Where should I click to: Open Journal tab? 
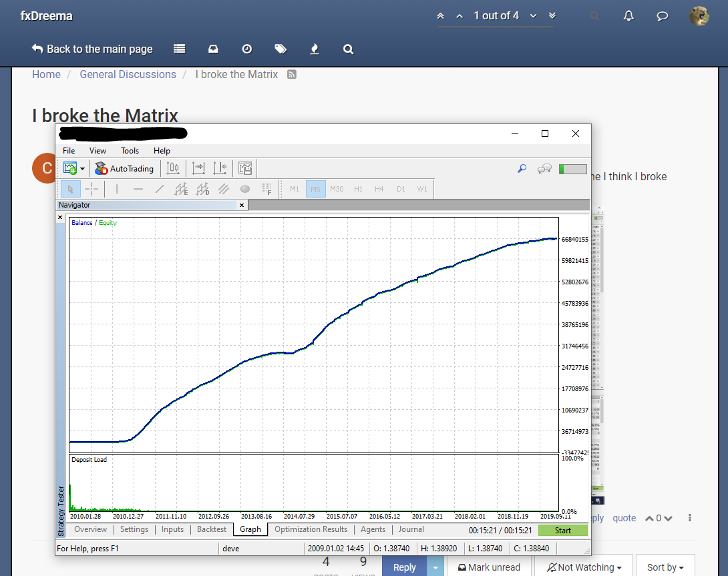pos(411,529)
